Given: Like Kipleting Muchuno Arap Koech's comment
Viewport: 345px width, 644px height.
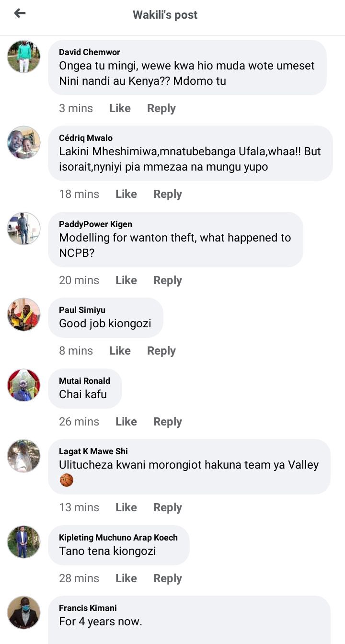Looking at the screenshot, I should (x=126, y=578).
